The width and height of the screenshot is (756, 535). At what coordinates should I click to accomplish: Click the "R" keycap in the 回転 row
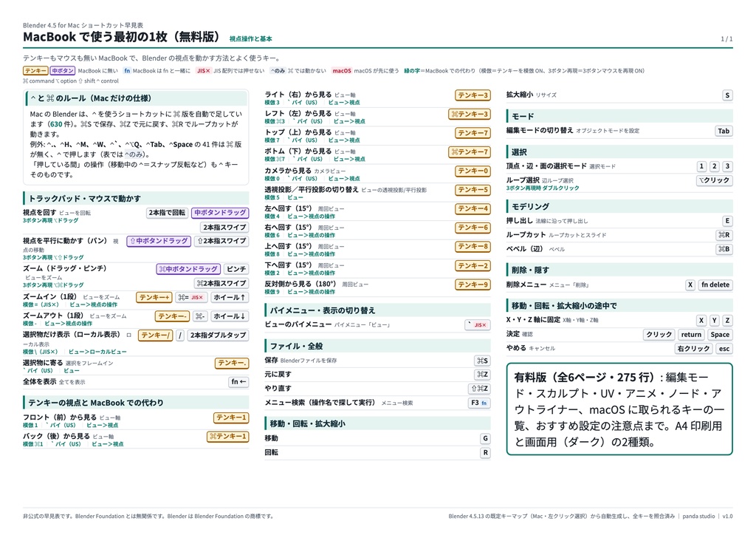[486, 452]
